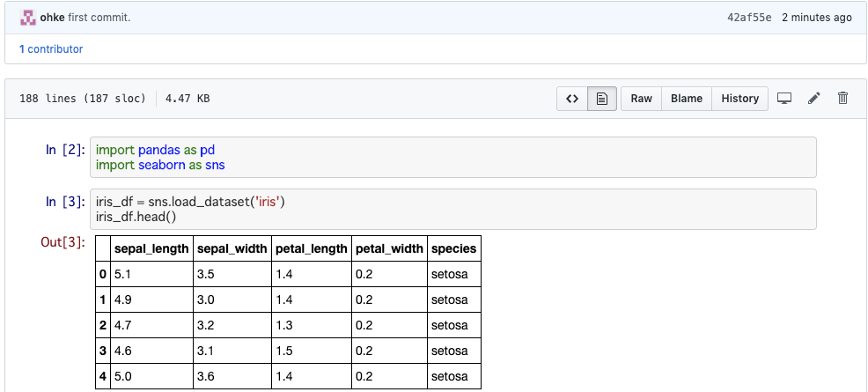Click the sepal_length column header
The width and height of the screenshot is (868, 392).
tap(151, 249)
